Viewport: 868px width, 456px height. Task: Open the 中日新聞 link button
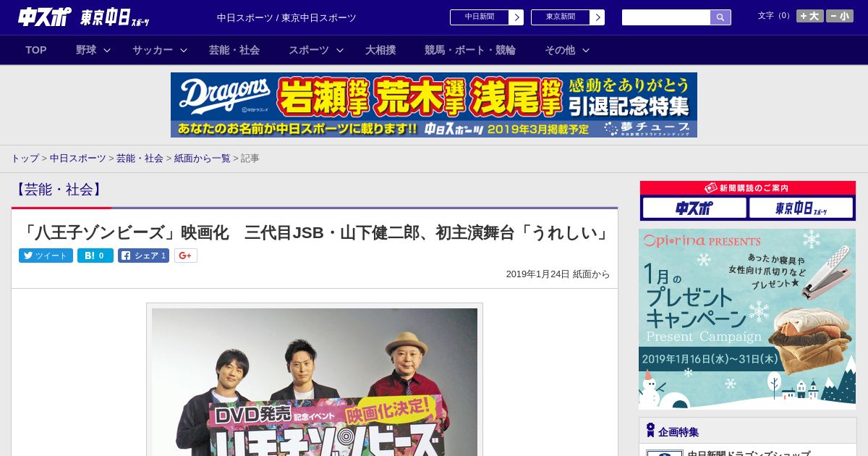[x=480, y=17]
